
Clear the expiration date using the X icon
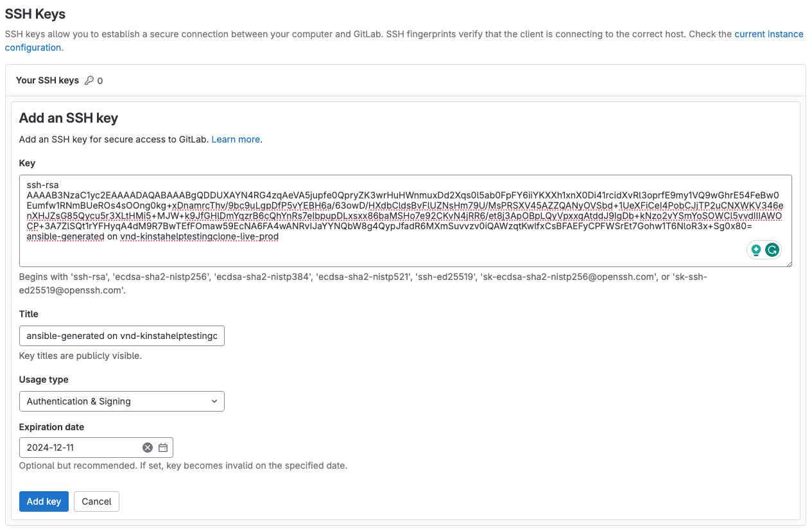point(147,448)
